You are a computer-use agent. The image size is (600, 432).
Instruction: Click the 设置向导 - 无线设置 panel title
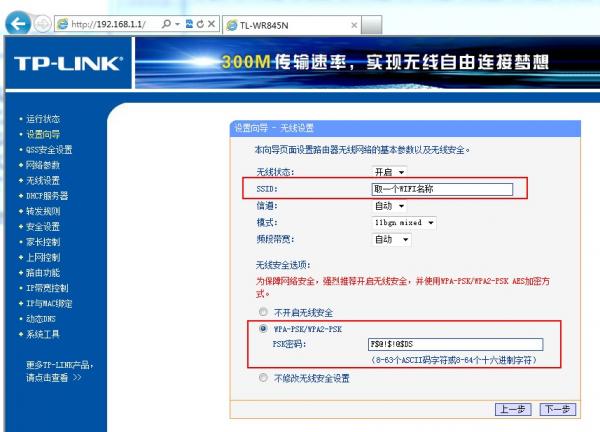tap(274, 128)
